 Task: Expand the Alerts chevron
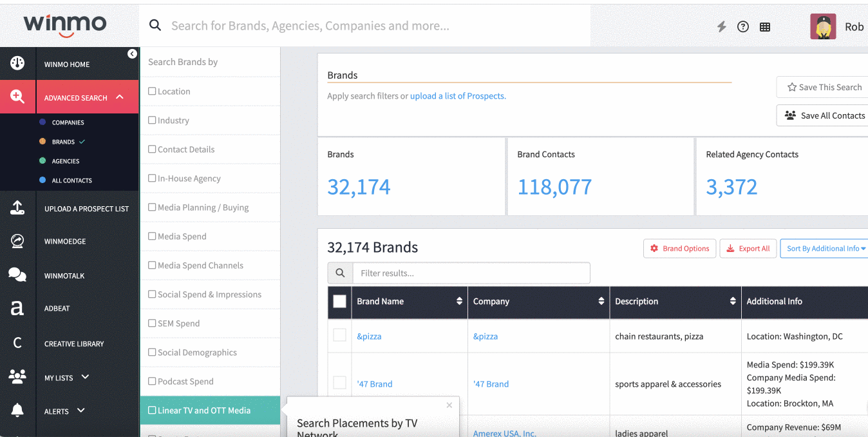click(x=80, y=410)
